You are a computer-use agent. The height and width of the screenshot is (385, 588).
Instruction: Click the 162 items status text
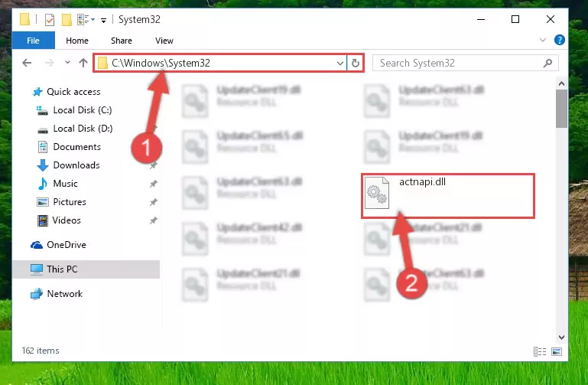coord(41,351)
